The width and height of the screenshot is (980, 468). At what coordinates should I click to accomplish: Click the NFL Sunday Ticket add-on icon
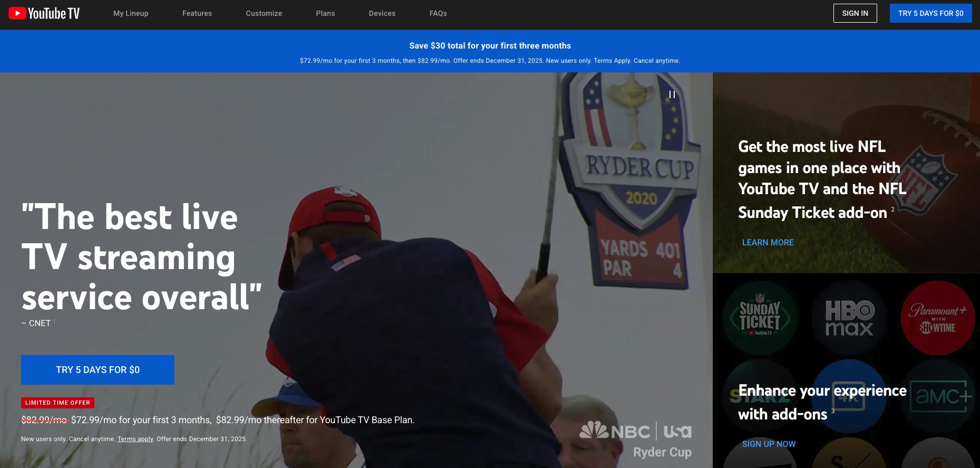(760, 317)
